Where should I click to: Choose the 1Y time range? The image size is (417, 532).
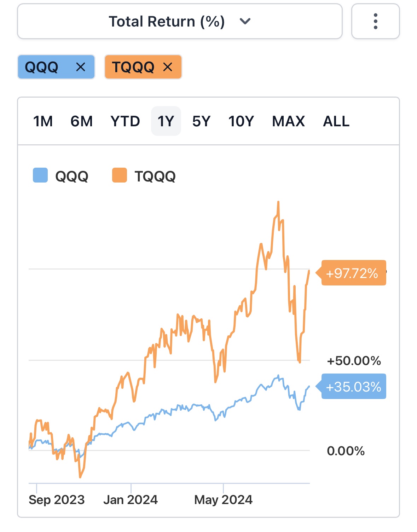point(166,121)
